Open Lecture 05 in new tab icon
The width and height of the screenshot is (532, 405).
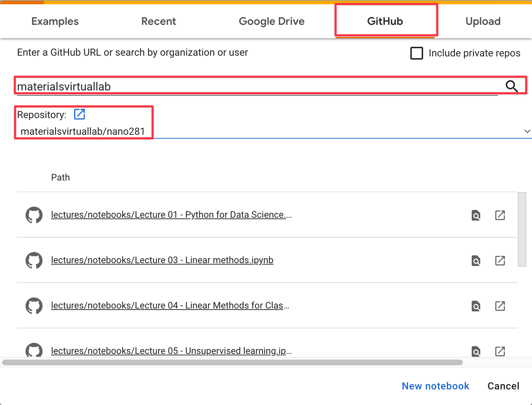coord(500,351)
